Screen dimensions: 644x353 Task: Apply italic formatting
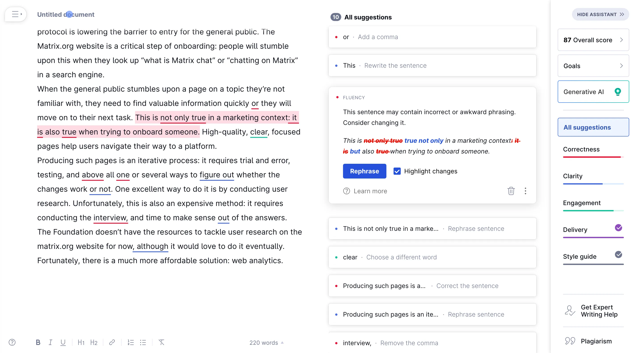[x=51, y=342]
